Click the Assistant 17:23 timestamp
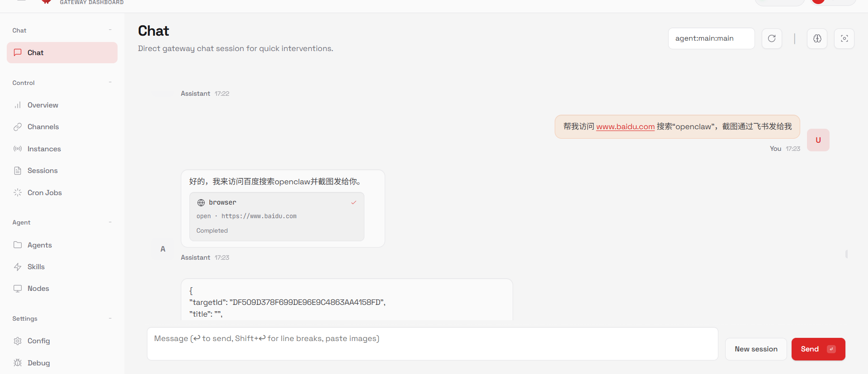The height and width of the screenshot is (374, 868). tap(222, 257)
